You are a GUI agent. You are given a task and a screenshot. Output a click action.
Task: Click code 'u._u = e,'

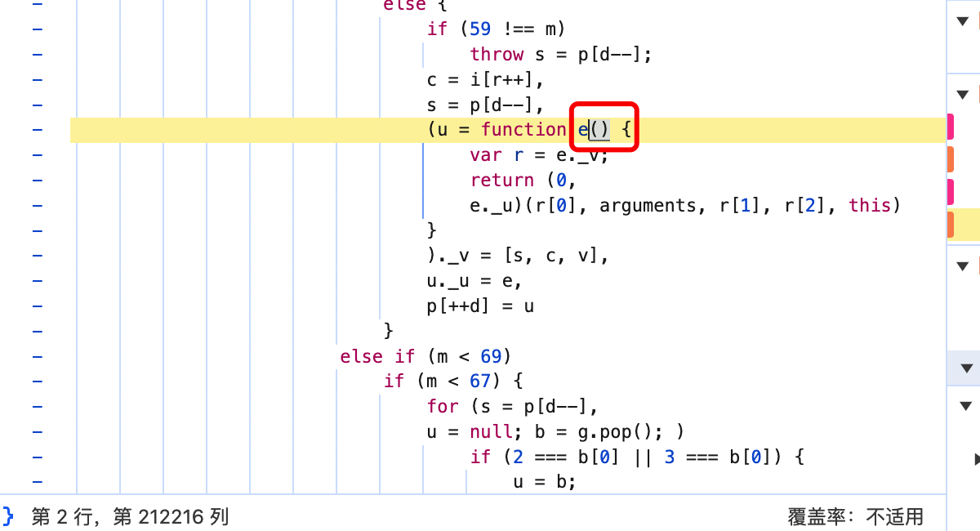coord(474,280)
